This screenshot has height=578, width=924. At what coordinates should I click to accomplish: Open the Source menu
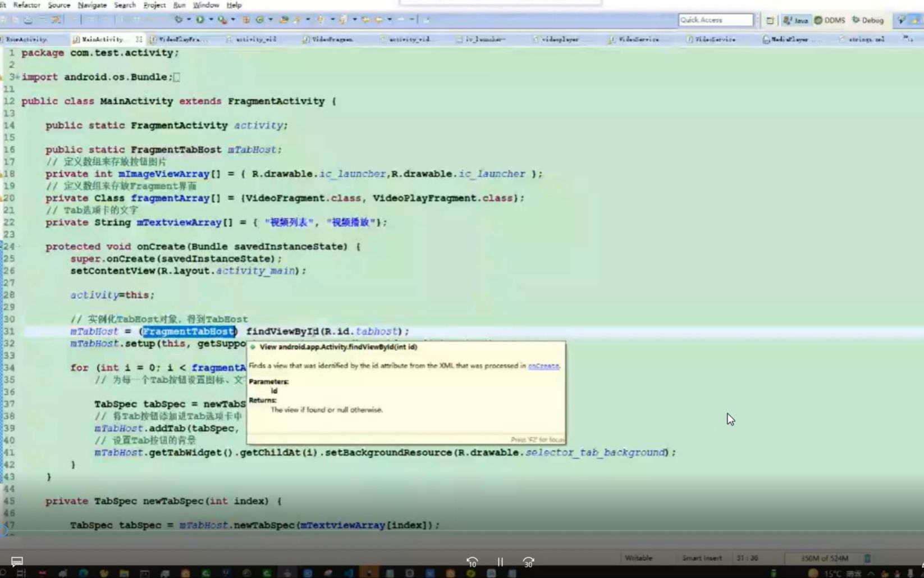(59, 5)
